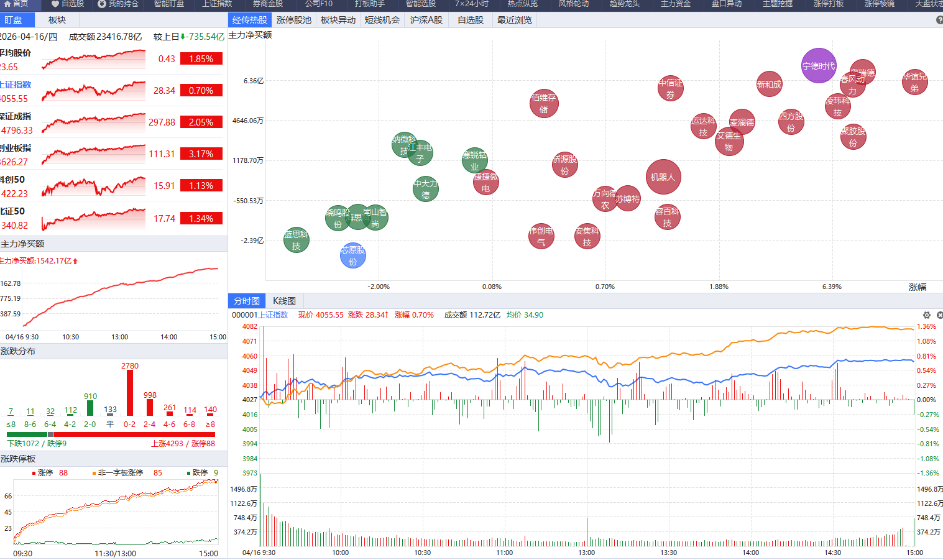Image resolution: width=943 pixels, height=560 pixels.
Task: Click the 0-2 red bar labeled 2780
Action: click(130, 393)
